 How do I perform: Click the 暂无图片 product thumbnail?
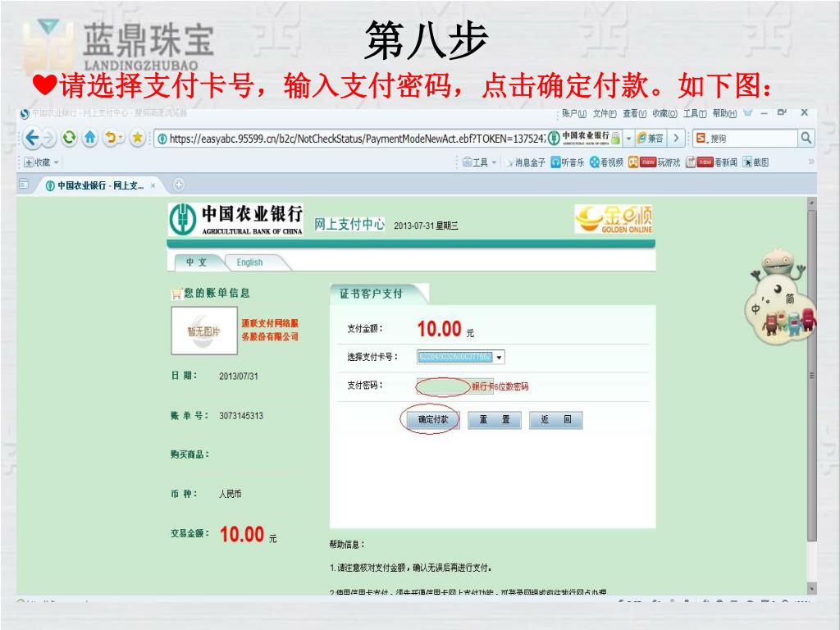204,331
